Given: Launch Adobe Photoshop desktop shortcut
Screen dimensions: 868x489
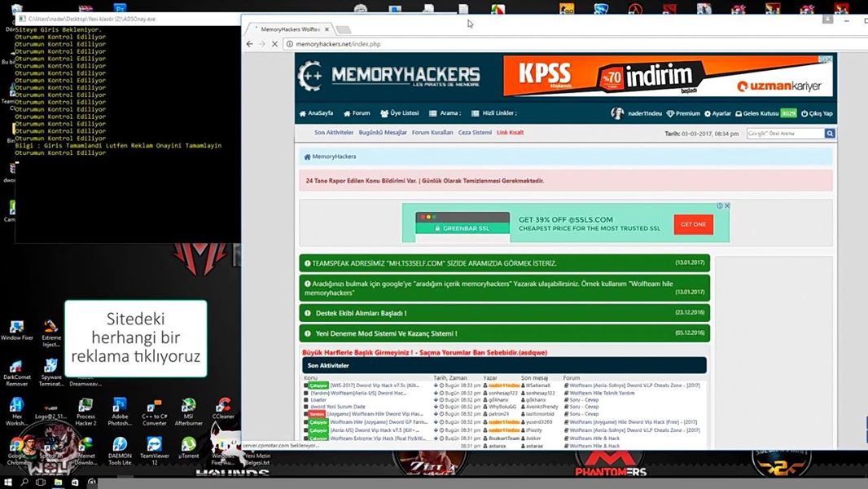Looking at the screenshot, I should [x=120, y=412].
